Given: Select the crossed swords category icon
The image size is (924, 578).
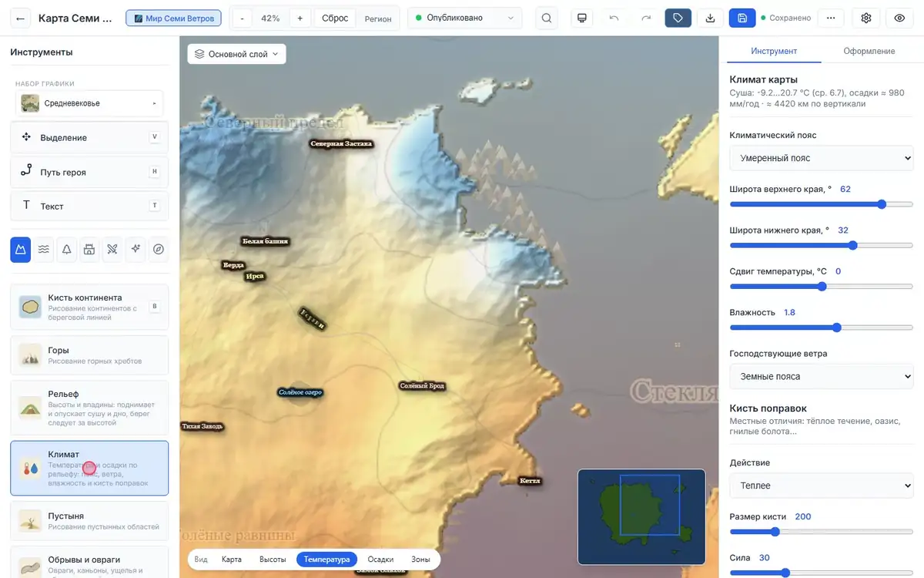Looking at the screenshot, I should click(112, 249).
